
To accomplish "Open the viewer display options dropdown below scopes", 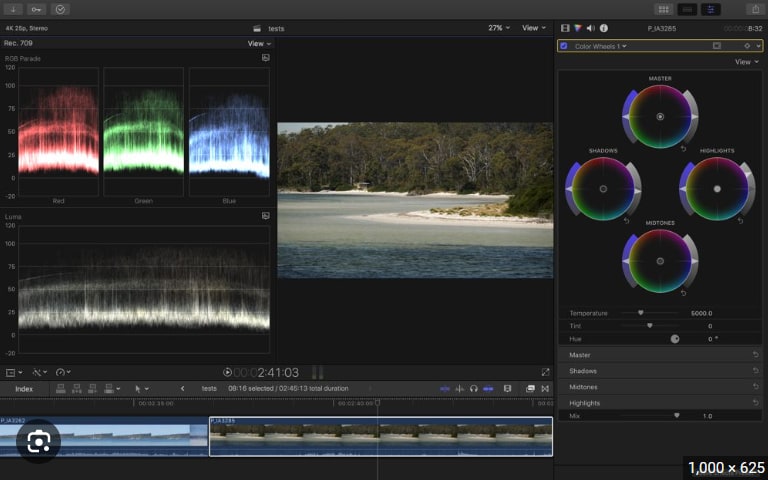I will tap(14, 373).
